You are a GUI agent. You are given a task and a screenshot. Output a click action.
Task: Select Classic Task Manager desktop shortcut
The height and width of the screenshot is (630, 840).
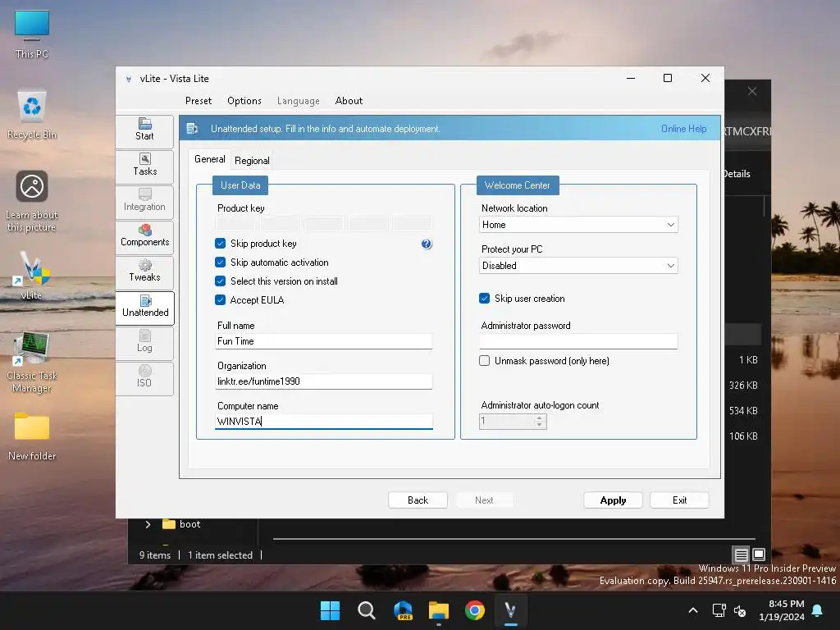[32, 362]
